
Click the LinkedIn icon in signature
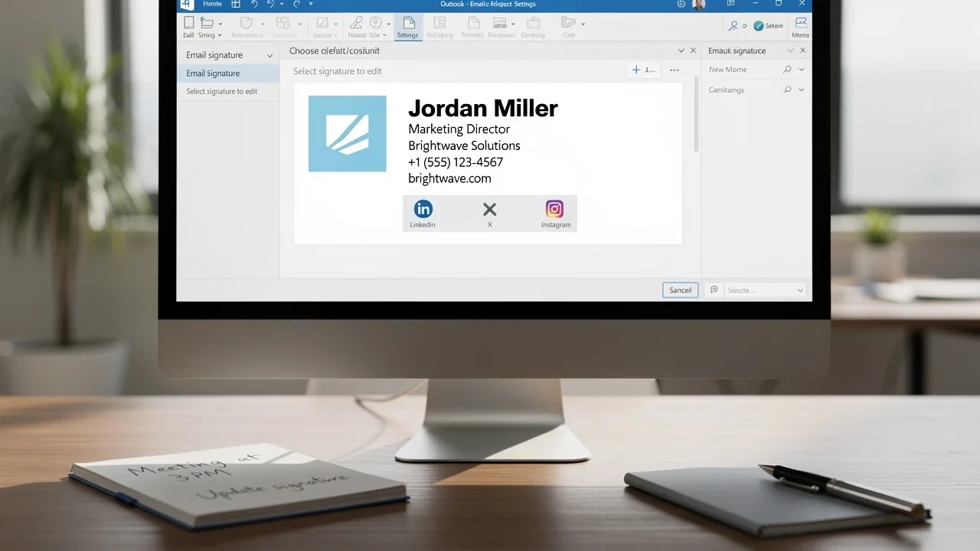pos(423,209)
